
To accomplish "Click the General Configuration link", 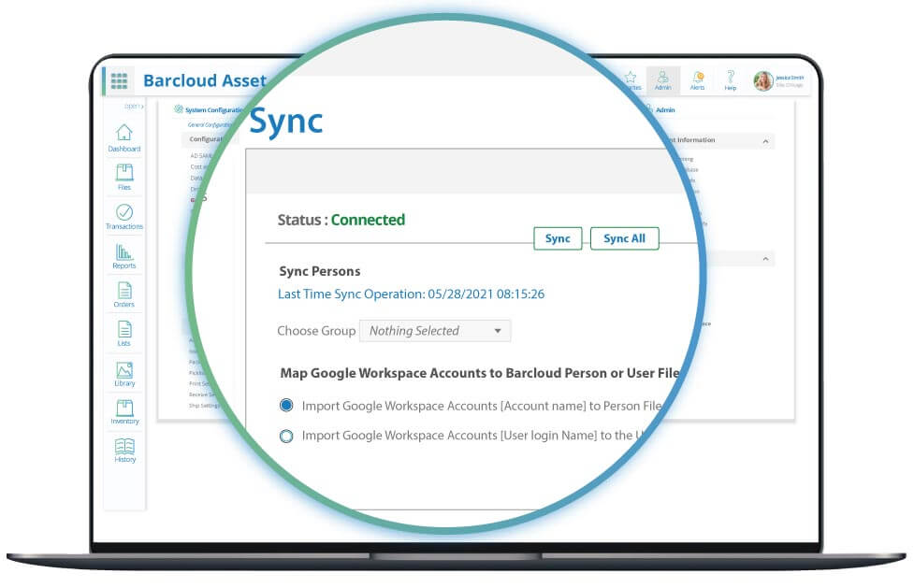I will (x=210, y=124).
